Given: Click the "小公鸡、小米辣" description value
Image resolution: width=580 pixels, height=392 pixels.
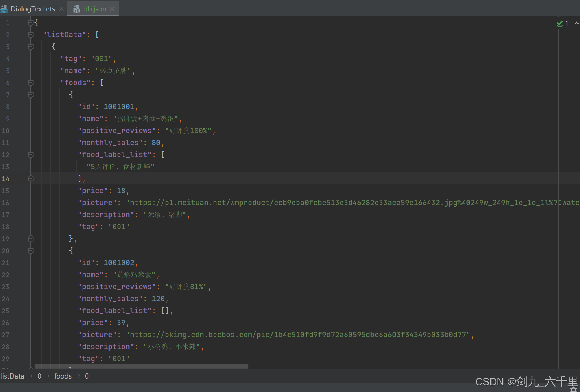Looking at the screenshot, I should (172, 347).
